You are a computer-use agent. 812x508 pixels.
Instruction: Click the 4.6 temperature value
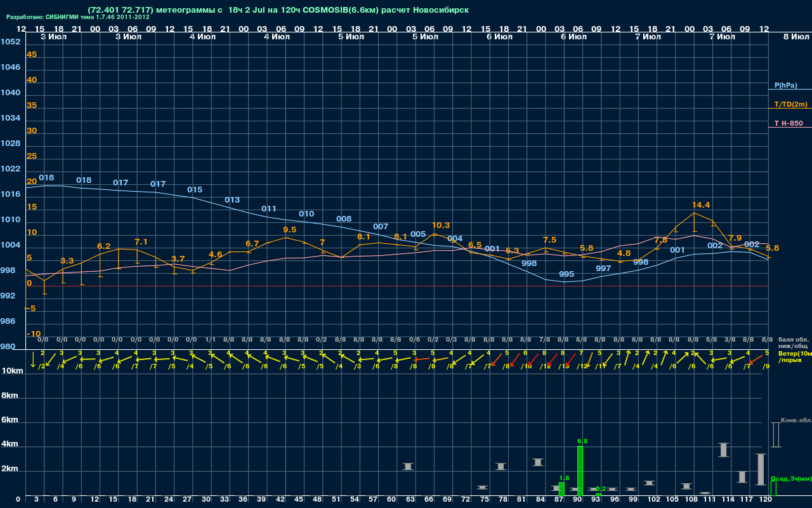coord(216,255)
